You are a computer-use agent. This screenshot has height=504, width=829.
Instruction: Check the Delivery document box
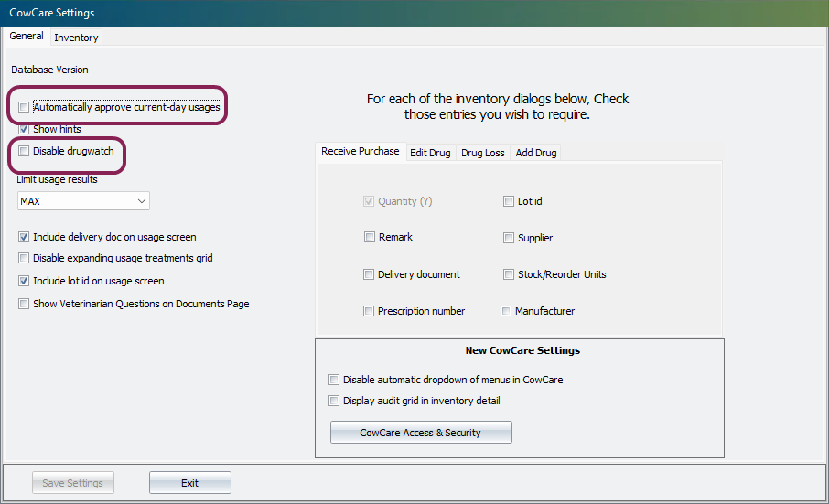tap(369, 274)
